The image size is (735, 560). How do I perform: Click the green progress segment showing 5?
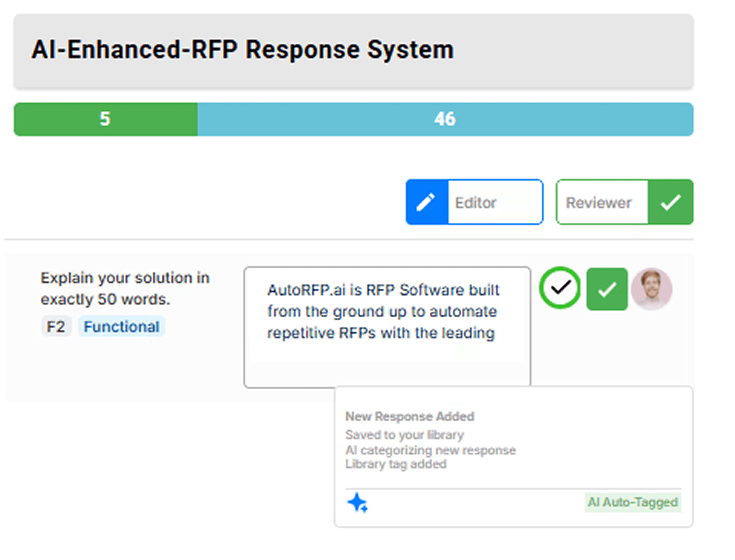105,119
